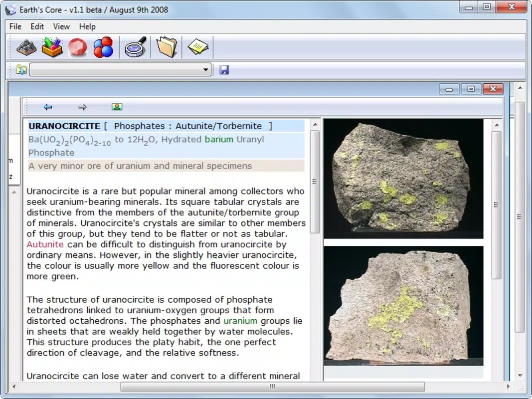The image size is (532, 399).
Task: Select the bottom uranocircite specimen photo
Action: 403,306
